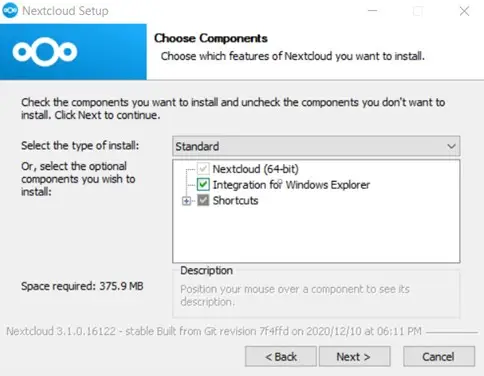
Task: Expand the Shortcuts tree node
Action: point(186,201)
